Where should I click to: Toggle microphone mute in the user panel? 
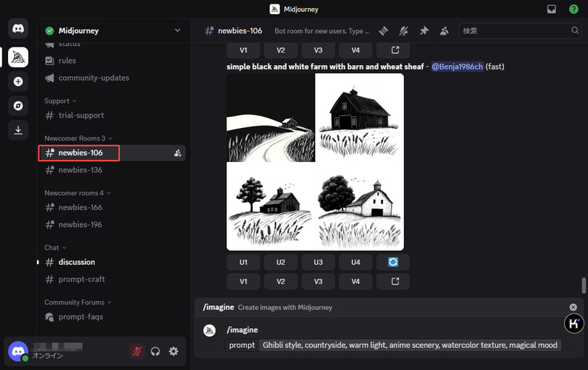click(x=136, y=351)
